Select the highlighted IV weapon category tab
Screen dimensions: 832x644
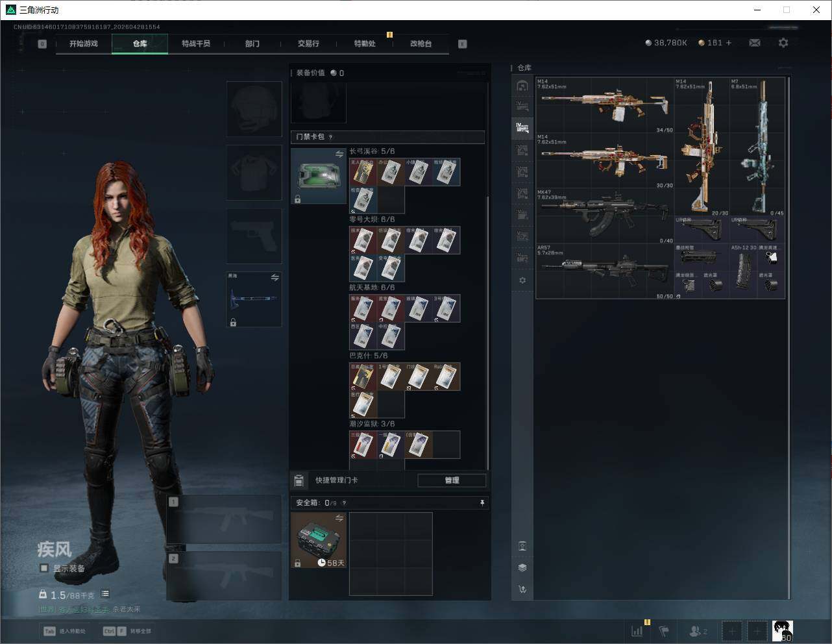click(522, 128)
